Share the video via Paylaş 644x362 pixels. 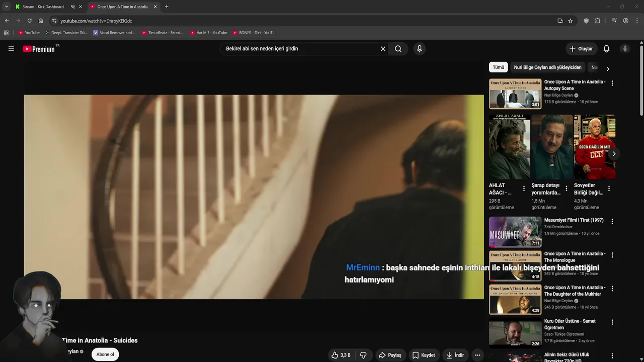click(390, 355)
